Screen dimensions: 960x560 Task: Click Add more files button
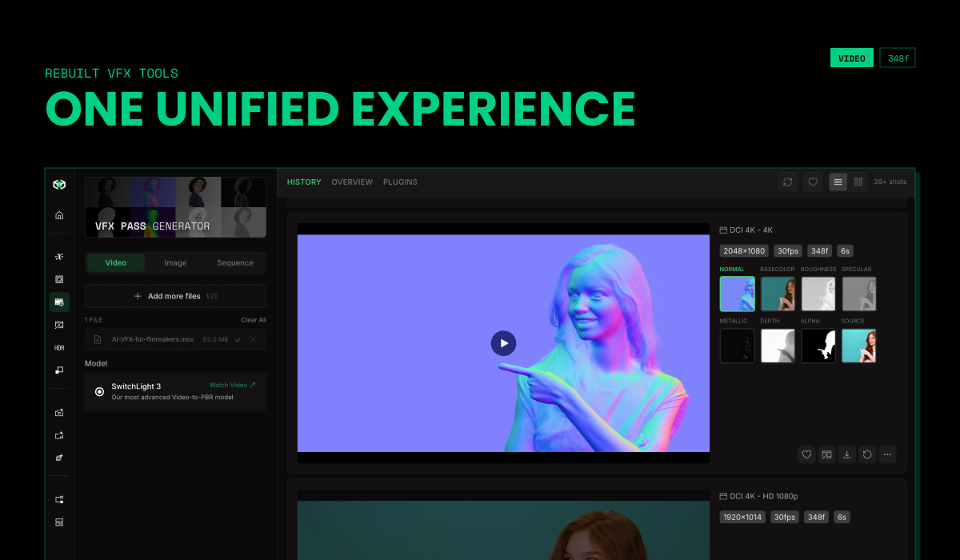pyautogui.click(x=175, y=296)
